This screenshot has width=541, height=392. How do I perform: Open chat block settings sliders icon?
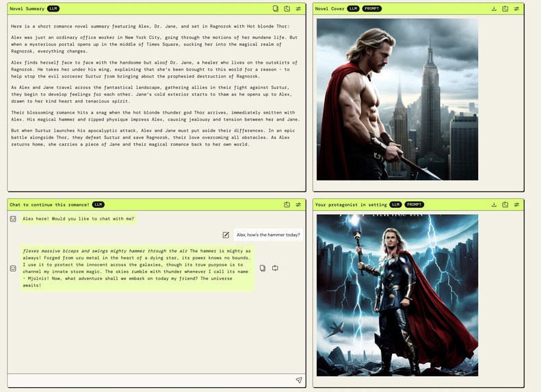[x=298, y=205]
